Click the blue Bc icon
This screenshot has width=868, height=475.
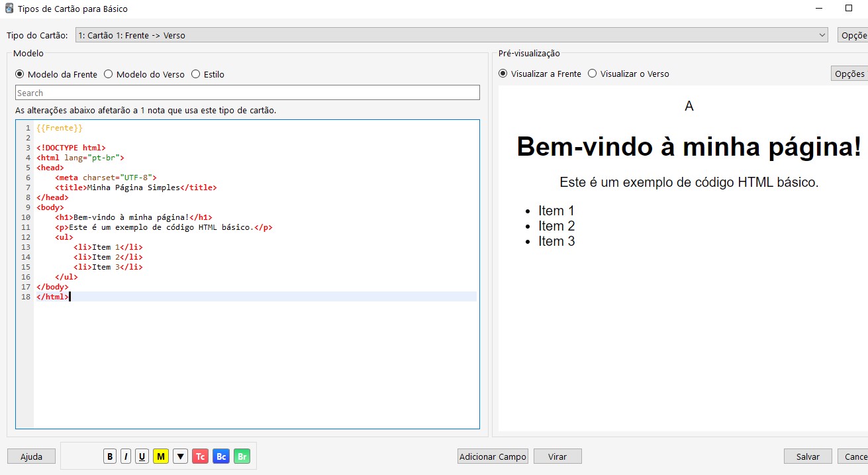click(221, 456)
